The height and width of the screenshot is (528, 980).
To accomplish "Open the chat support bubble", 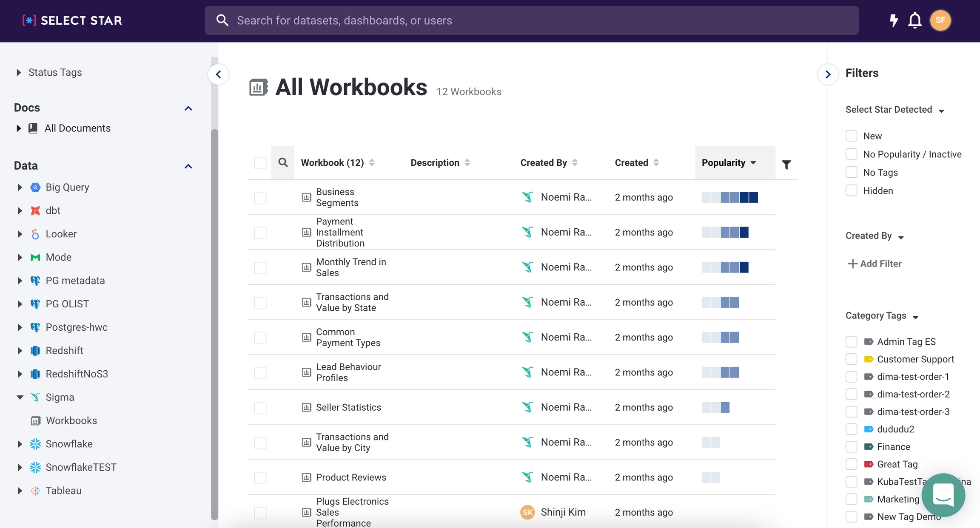I will pyautogui.click(x=943, y=495).
